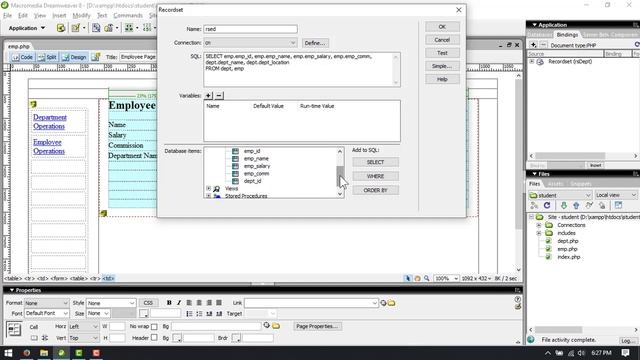Switch to Split view

[47, 57]
